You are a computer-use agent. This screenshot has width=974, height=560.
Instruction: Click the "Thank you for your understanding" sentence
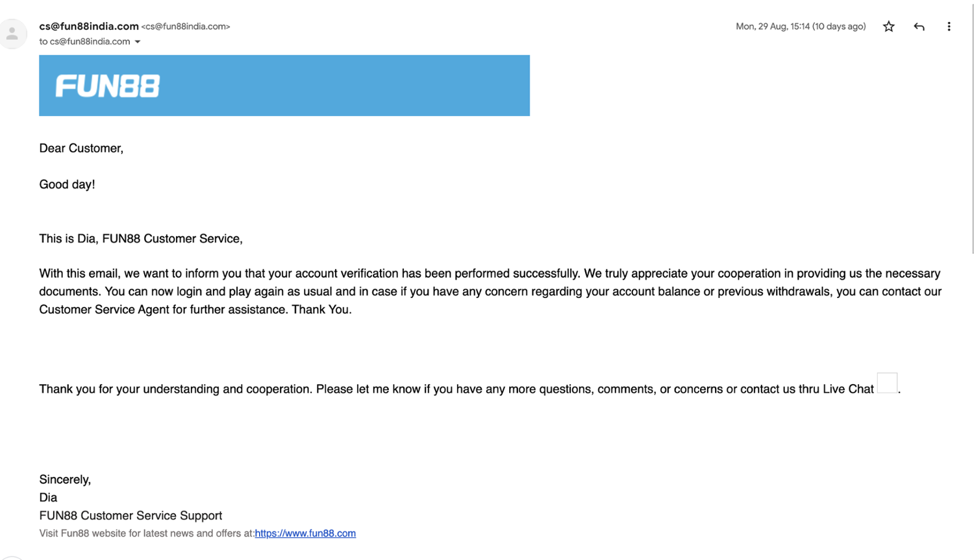(x=455, y=389)
